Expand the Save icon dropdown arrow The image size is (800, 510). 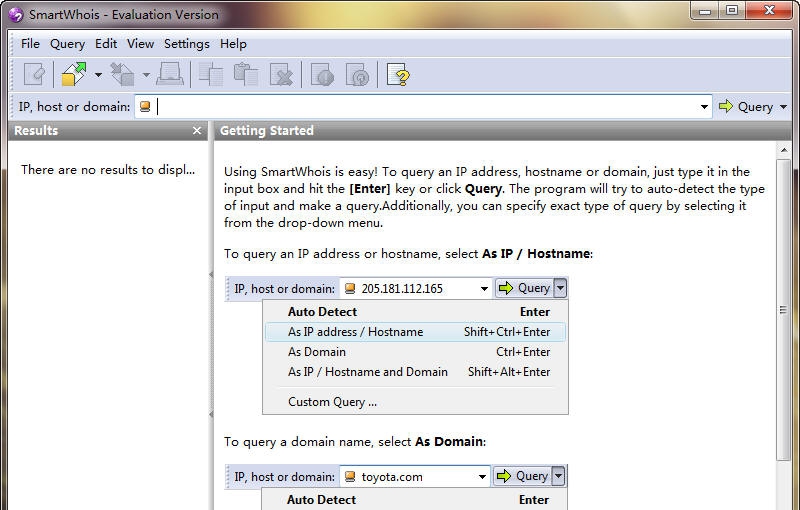[x=146, y=75]
